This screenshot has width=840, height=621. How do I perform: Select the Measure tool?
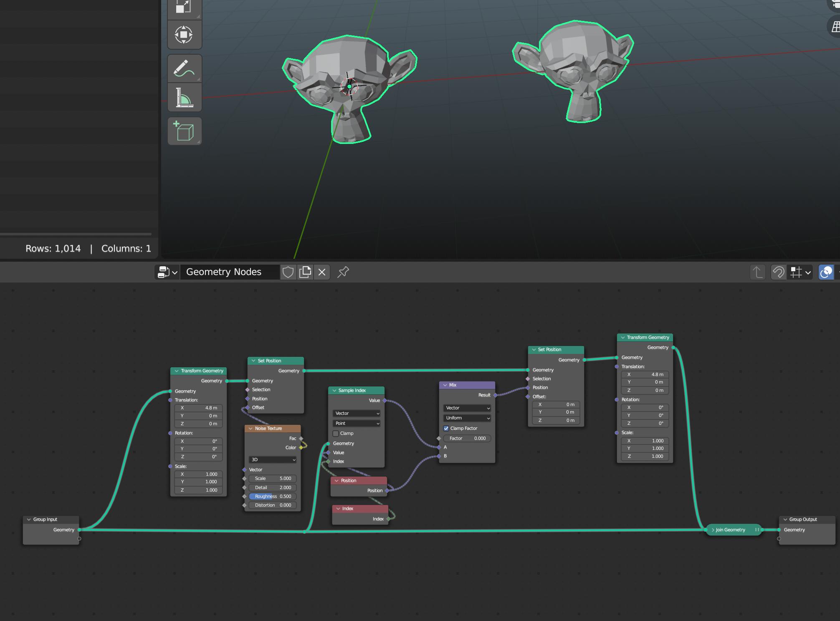click(x=184, y=97)
